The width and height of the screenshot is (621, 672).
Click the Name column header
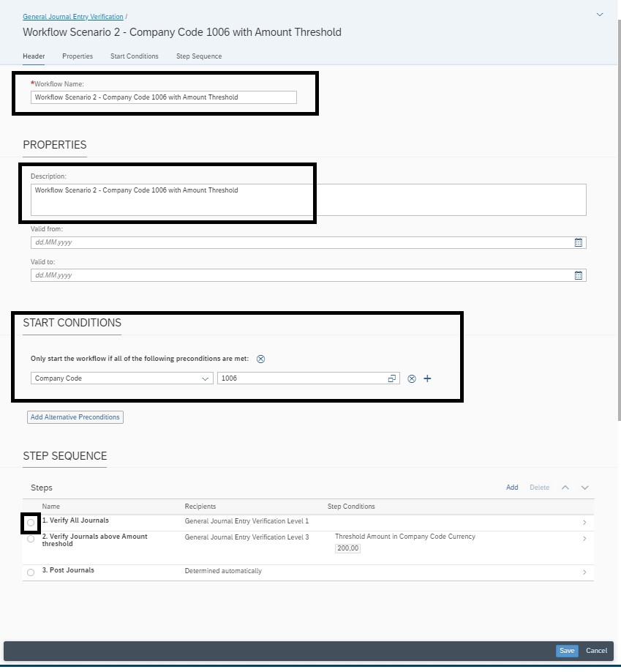click(51, 507)
